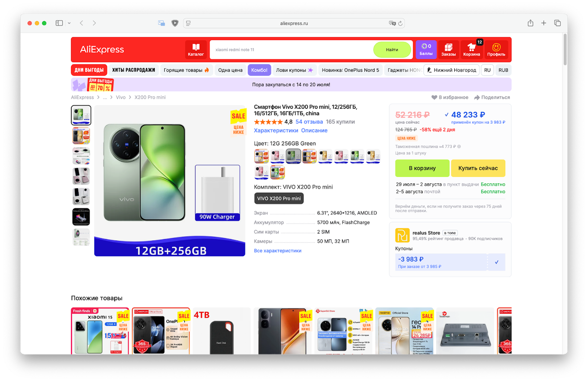
Task: Jump to the Характеристики link
Action: [x=276, y=130]
